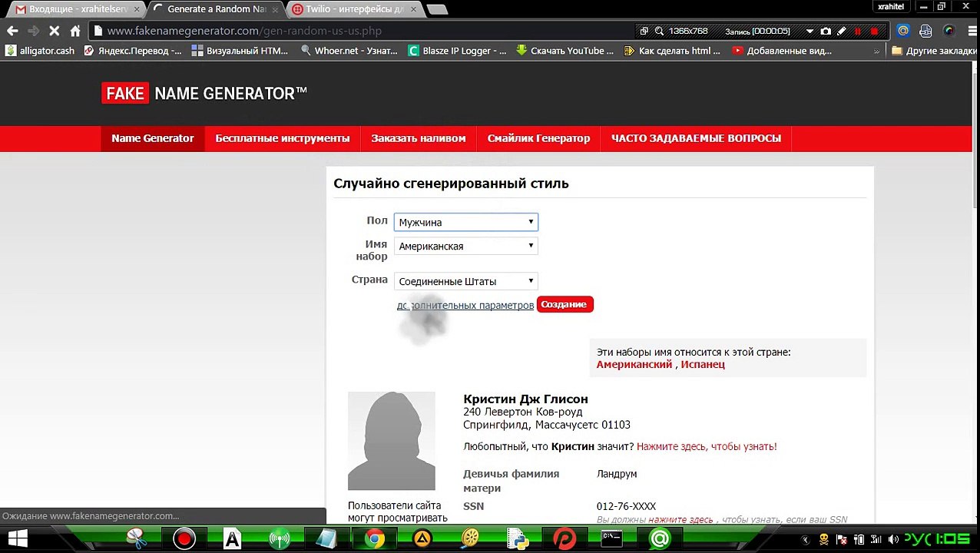
Task: Click the colorful lens extension icon
Action: tap(949, 31)
